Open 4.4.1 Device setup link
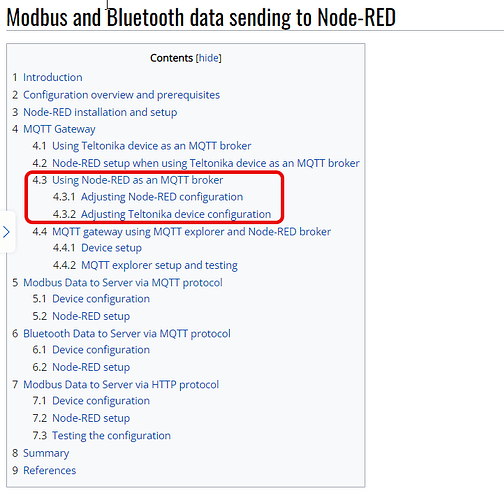The image size is (504, 500). (x=111, y=248)
